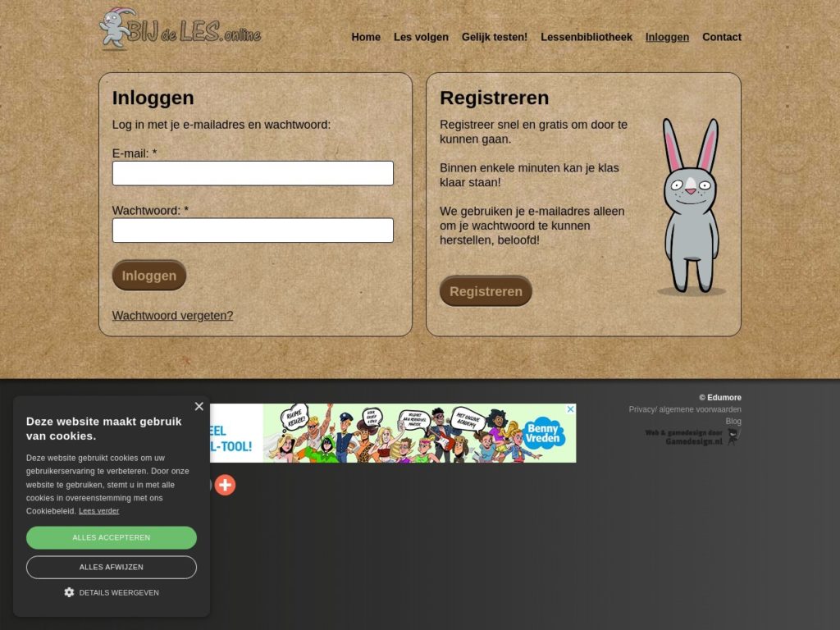Click the Gamedesign.nl ninja logo in footer
This screenshot has width=840, height=630.
(x=733, y=436)
